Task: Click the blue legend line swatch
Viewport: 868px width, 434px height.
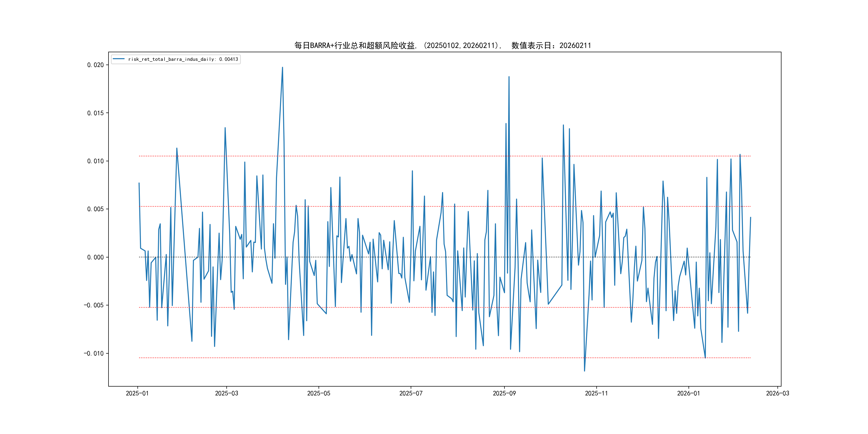Action: [x=119, y=59]
